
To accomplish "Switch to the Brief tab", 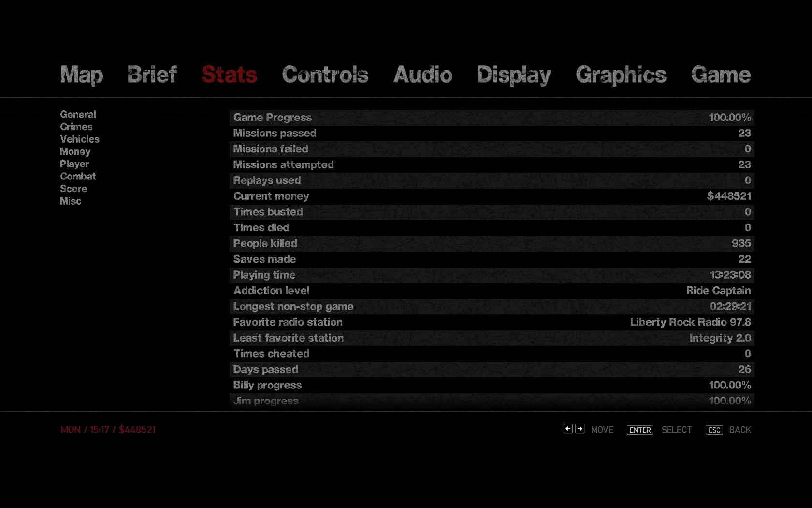I will (x=152, y=75).
